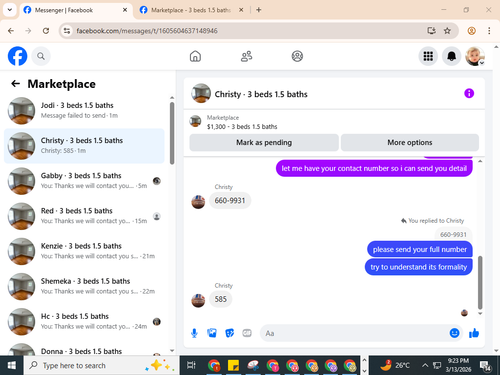Open the Facebook menu grid icon

(428, 56)
